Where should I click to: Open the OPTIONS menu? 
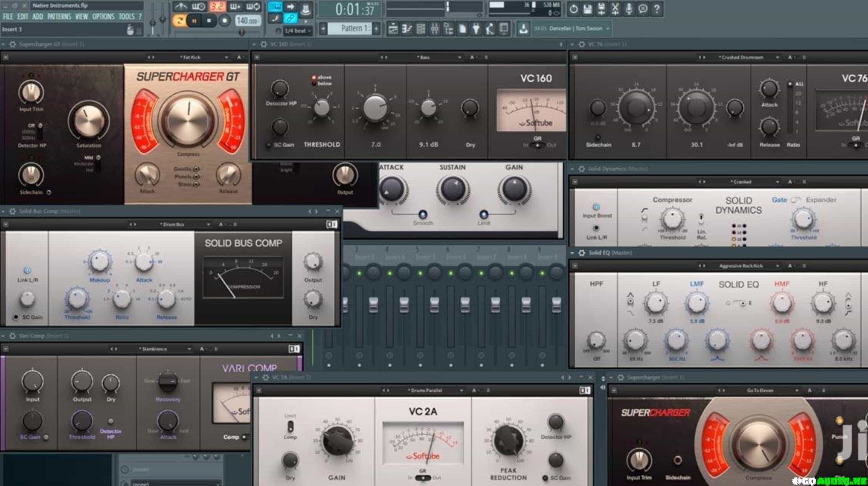[103, 17]
